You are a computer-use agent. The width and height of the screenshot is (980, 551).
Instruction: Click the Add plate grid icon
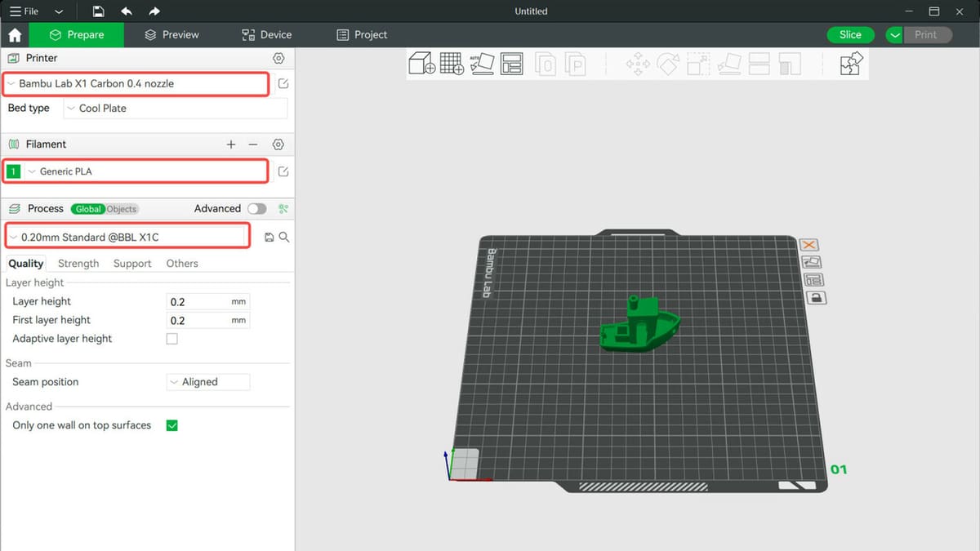click(x=452, y=64)
